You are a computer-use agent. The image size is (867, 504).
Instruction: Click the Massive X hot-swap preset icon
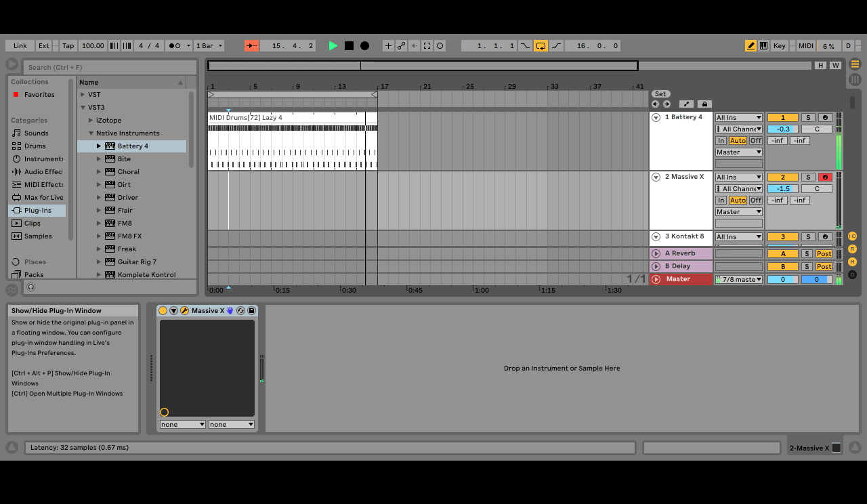click(x=240, y=311)
